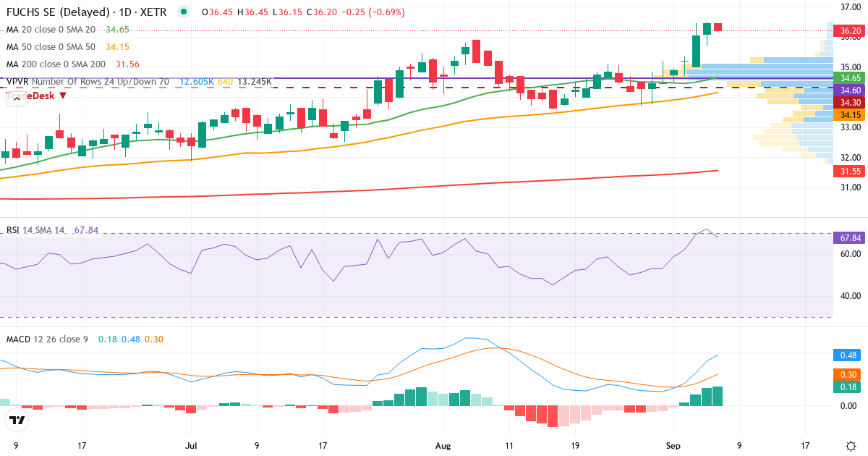Click the red 34.30 price label
The image size is (868, 456).
click(x=848, y=102)
